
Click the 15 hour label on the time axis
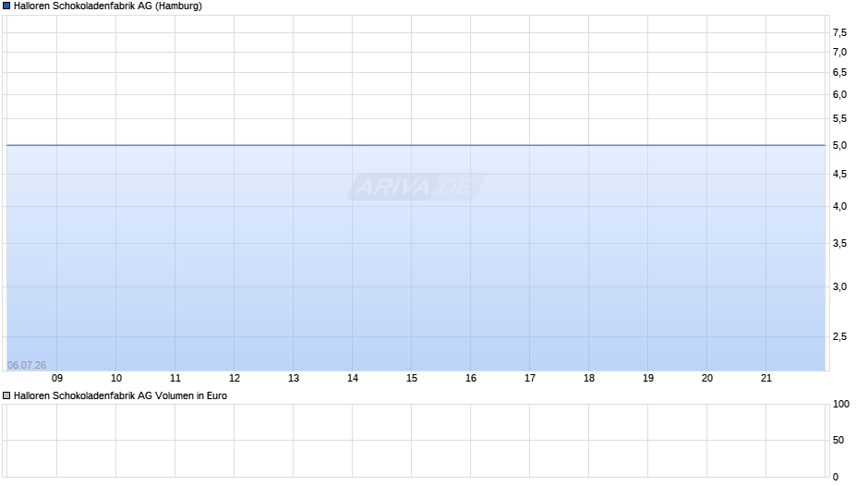point(412,378)
